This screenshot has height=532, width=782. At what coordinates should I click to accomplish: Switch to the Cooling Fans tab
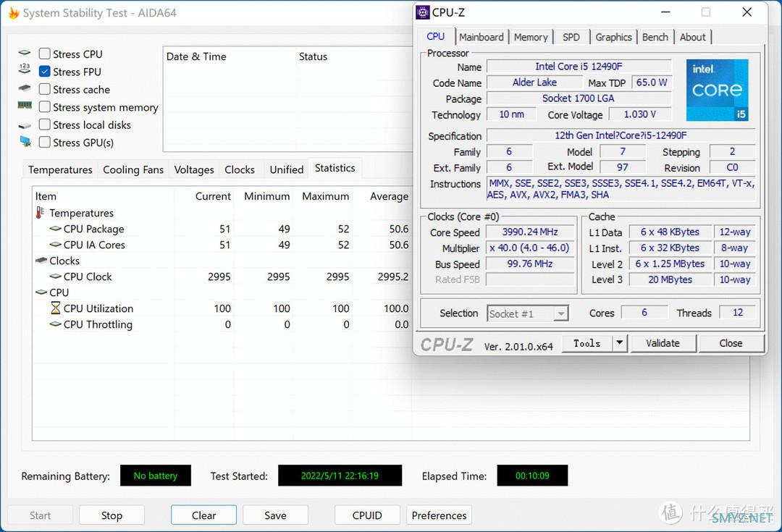133,170
